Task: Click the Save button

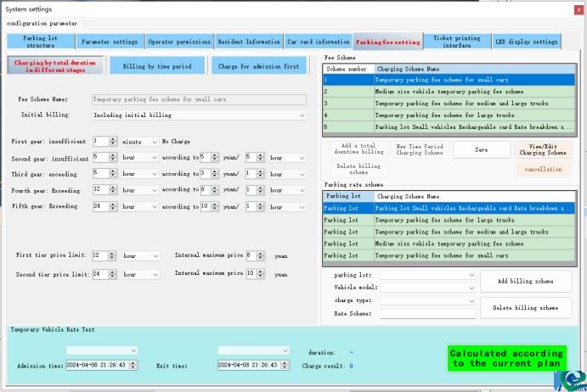Action: click(x=482, y=149)
